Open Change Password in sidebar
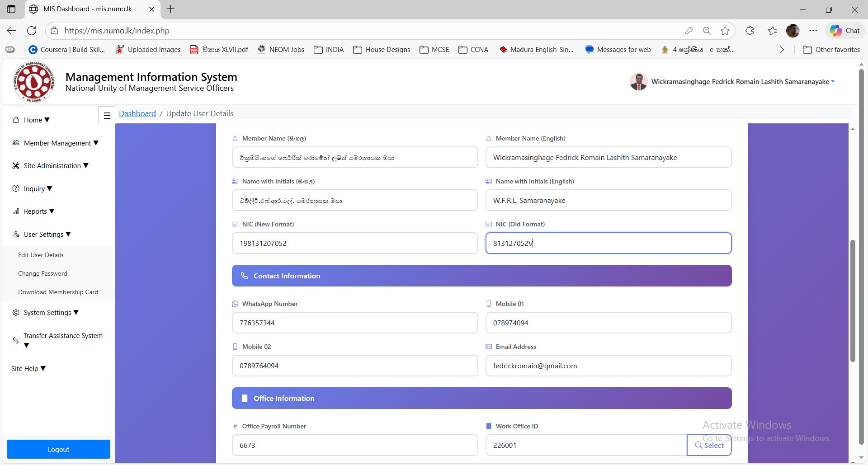 [x=42, y=273]
